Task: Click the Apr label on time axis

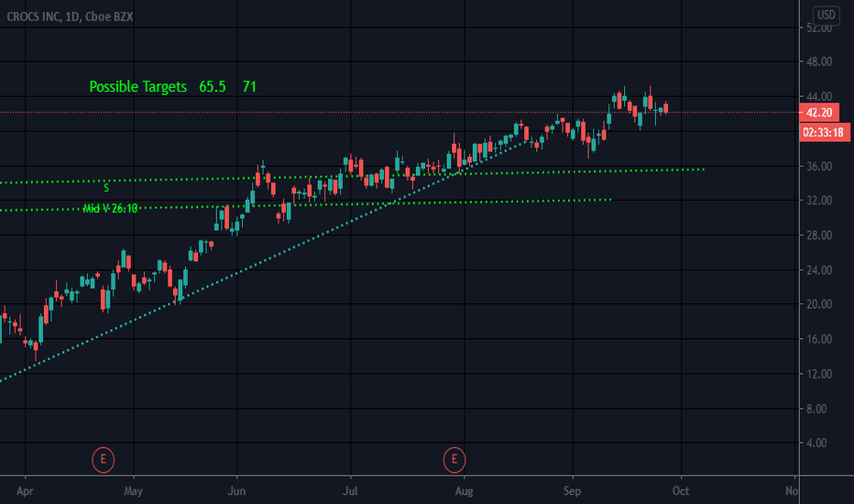Action: (x=25, y=491)
